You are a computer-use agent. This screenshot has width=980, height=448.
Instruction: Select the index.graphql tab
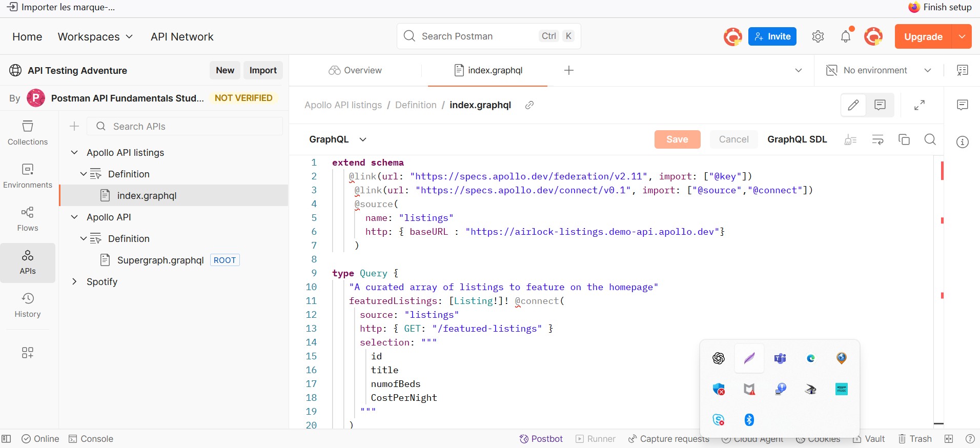[x=488, y=70]
